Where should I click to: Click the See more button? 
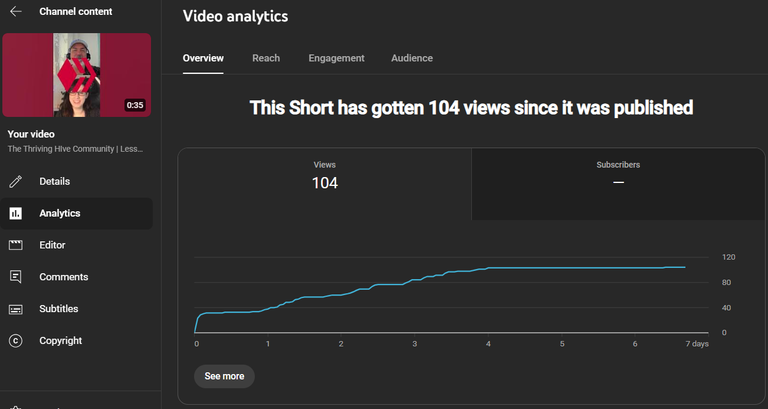[x=224, y=376]
